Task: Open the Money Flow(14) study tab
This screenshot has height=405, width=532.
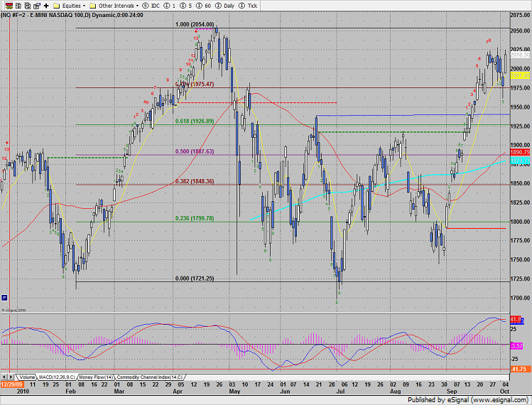Action: pyautogui.click(x=96, y=377)
